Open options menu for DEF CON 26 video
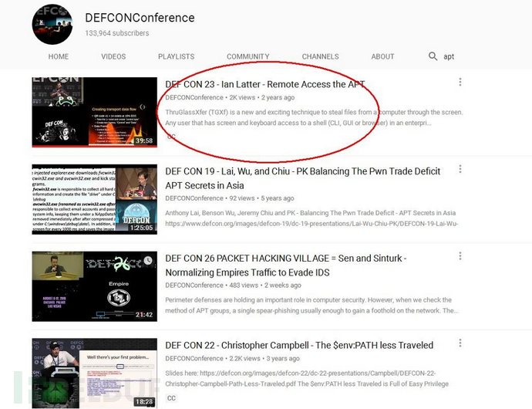The height and width of the screenshot is (409, 532). [x=460, y=255]
